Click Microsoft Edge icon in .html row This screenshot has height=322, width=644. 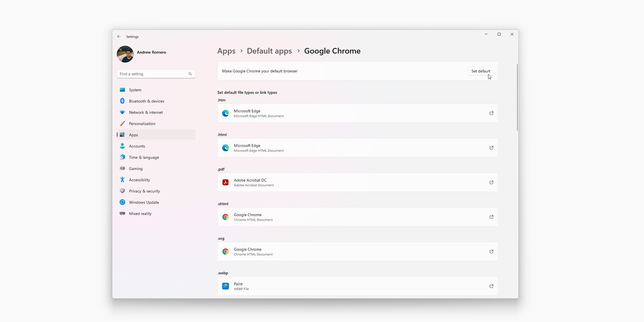[225, 148]
